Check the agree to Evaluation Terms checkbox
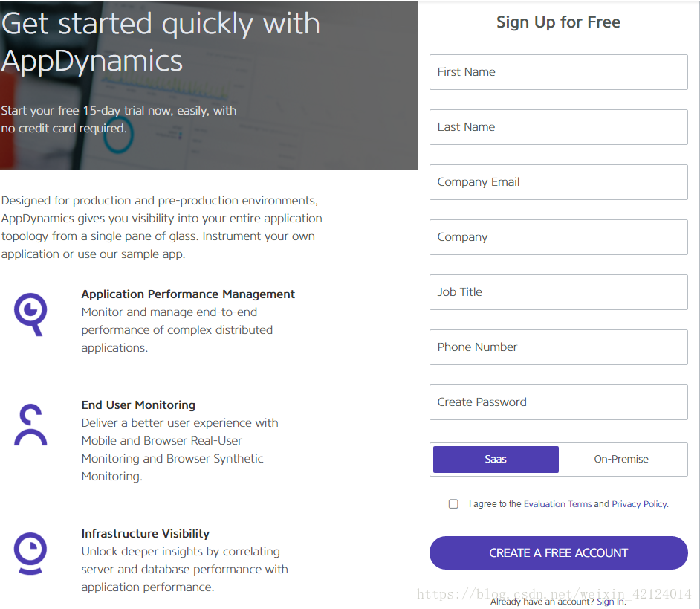This screenshot has width=700, height=609. point(453,504)
